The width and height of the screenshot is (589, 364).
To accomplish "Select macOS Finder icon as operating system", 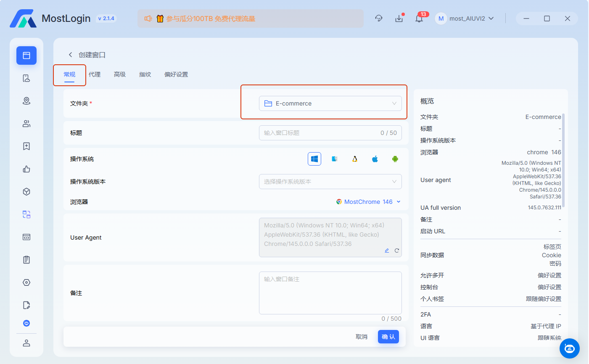I will pos(335,159).
